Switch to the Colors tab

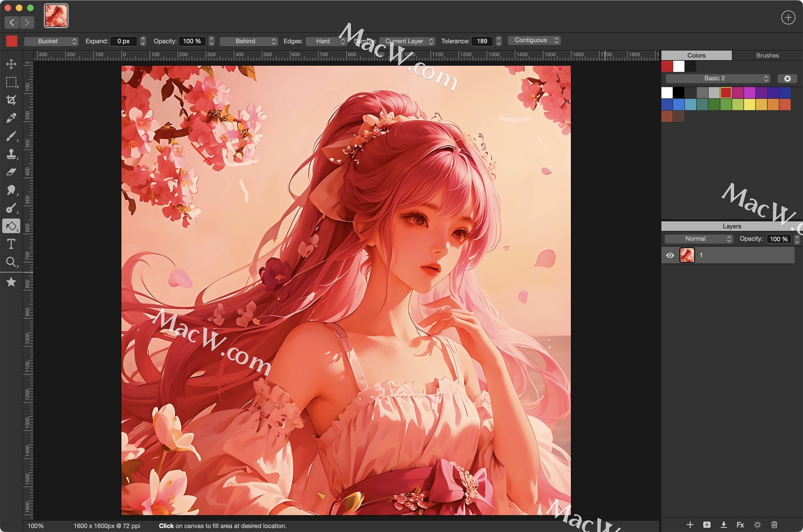tap(696, 55)
